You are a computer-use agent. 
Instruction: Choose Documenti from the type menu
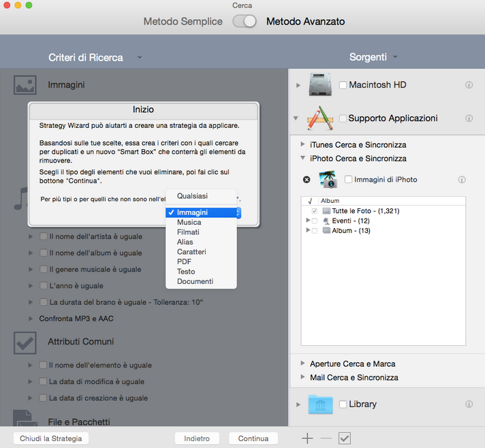pos(202,282)
